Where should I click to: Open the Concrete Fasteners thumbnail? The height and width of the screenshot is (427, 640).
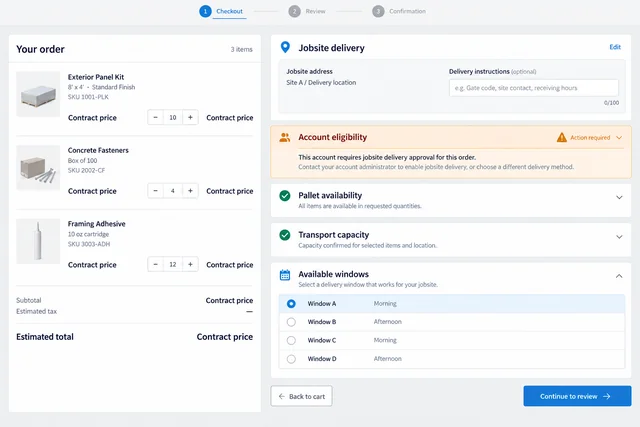click(38, 168)
